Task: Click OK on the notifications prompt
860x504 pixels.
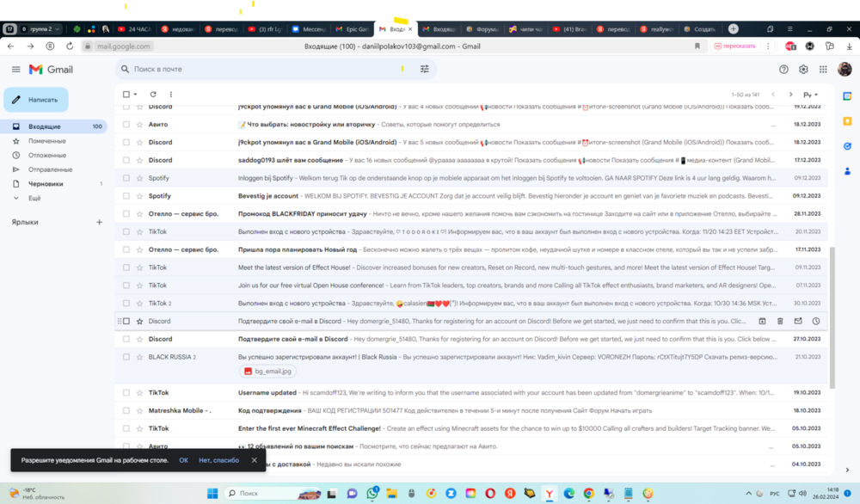Action: [184, 460]
